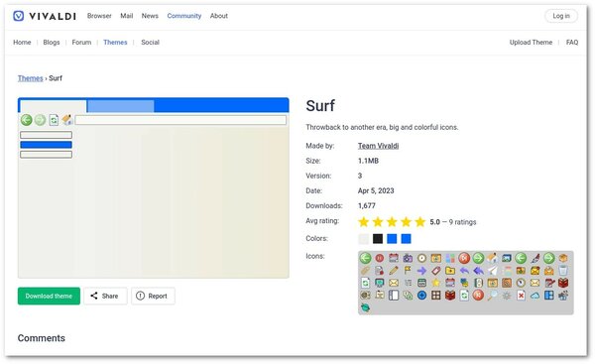
Task: Click the feather quill icon
Action: (x=535, y=258)
